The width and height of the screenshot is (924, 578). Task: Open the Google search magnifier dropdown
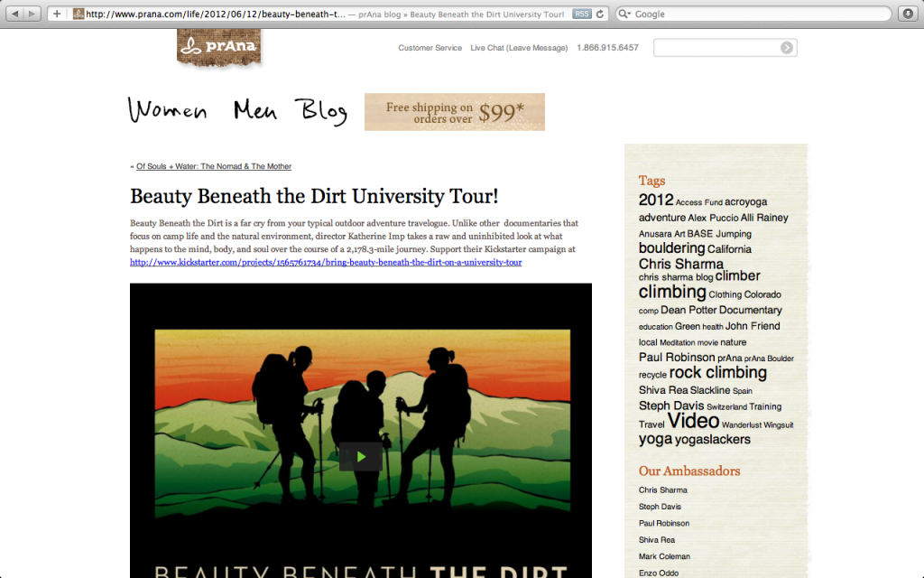point(624,14)
